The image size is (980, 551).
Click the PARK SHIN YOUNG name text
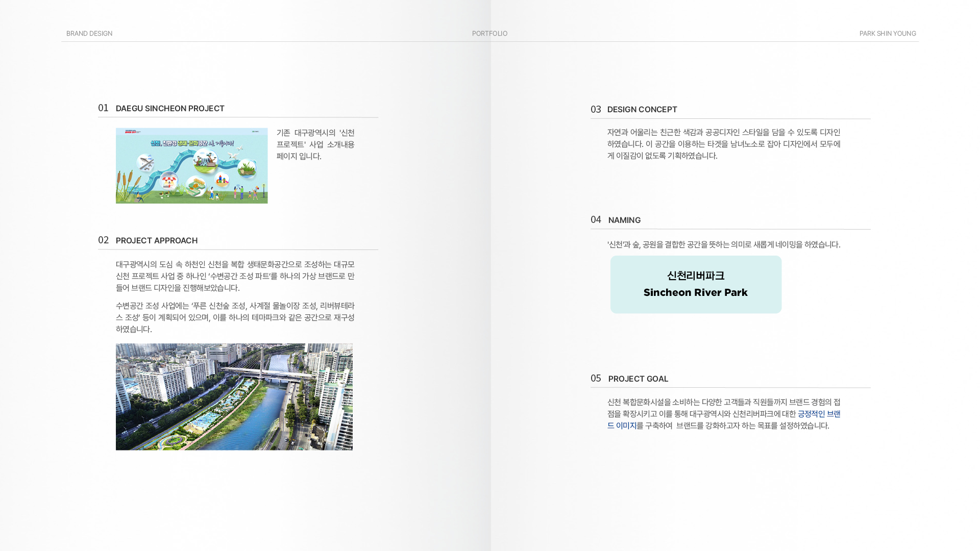click(888, 34)
